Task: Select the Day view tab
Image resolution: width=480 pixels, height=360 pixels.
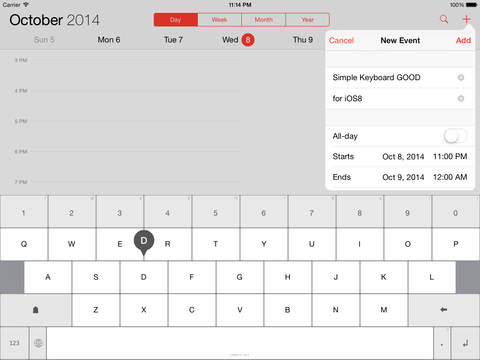Action: click(x=176, y=20)
